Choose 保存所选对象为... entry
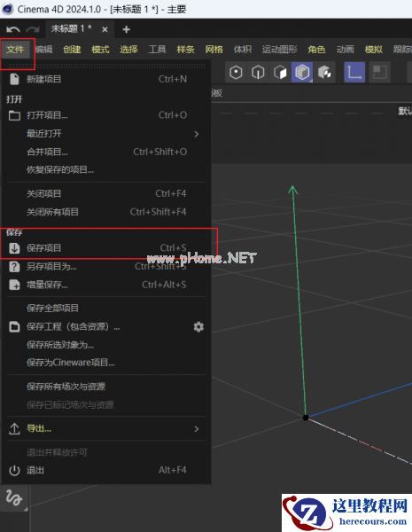412x532 pixels. pos(105,345)
